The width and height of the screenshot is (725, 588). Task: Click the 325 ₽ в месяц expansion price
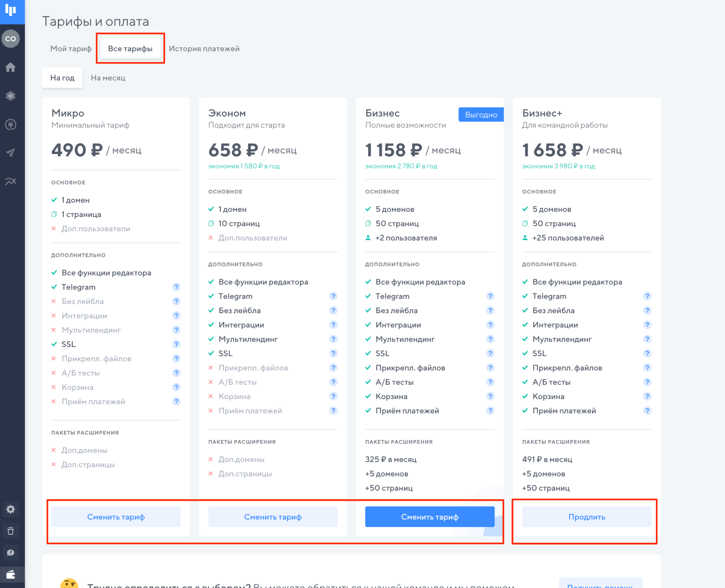coord(391,459)
